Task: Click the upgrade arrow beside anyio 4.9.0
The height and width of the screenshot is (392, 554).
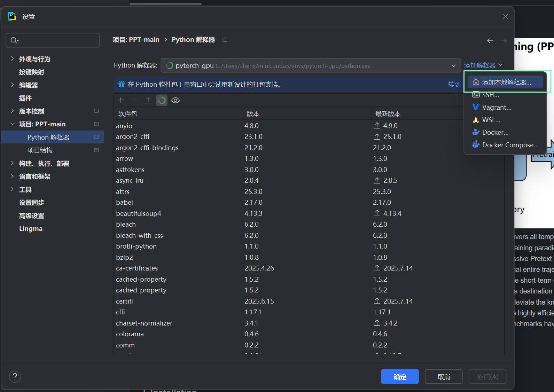Action: click(377, 125)
